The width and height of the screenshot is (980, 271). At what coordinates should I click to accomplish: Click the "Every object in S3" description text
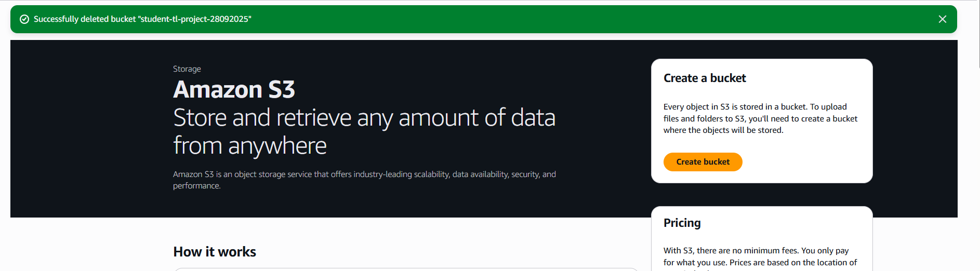(754, 107)
